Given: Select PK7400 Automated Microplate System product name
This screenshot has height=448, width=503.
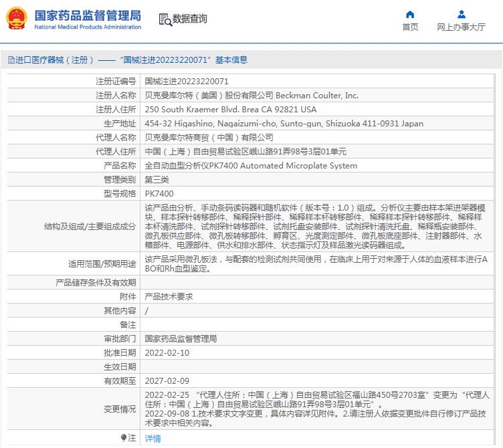Looking at the screenshot, I should (x=251, y=166).
